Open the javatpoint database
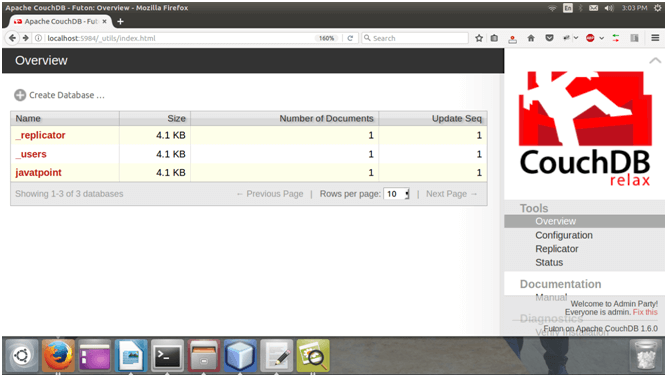This screenshot has width=667, height=377. (38, 173)
